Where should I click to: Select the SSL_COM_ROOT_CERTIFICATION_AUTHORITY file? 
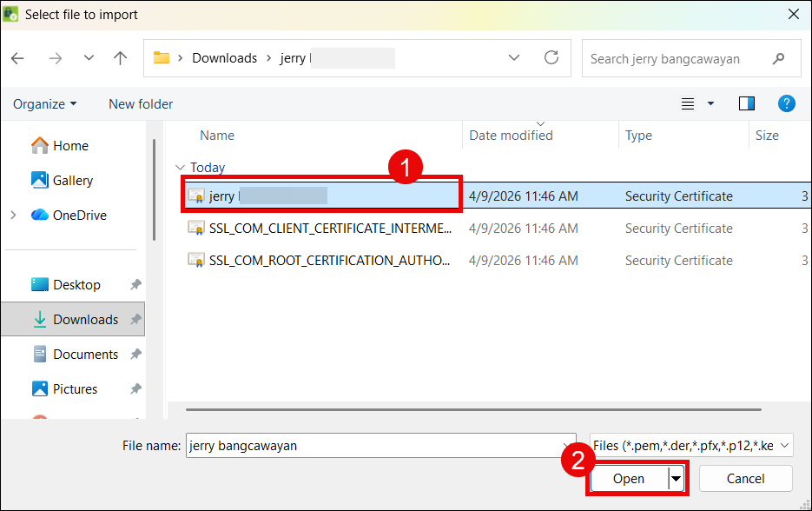pyautogui.click(x=330, y=261)
